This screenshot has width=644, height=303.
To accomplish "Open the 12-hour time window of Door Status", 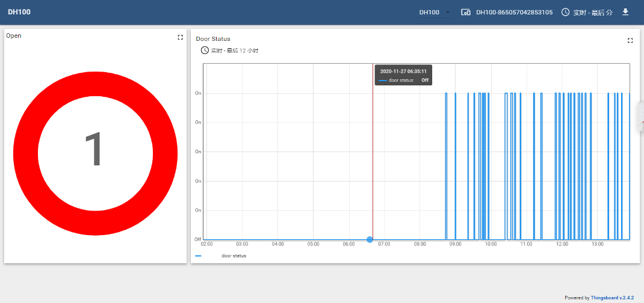I will 234,50.
